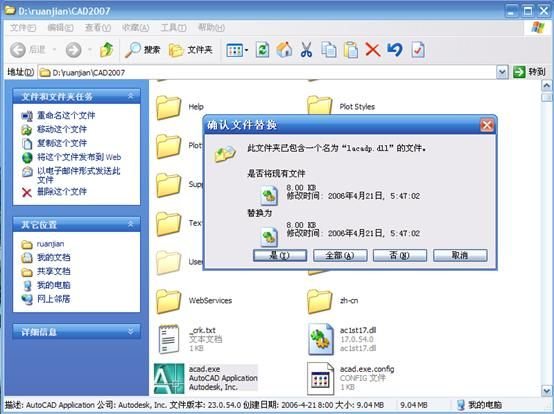Screen dimensions: 554x414
Task: Open the Views dropdown button
Action: [236, 50]
